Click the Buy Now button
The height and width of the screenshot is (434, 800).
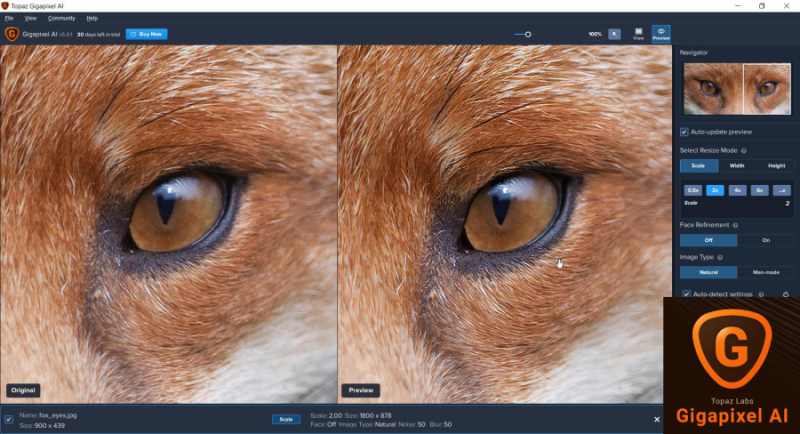click(146, 34)
